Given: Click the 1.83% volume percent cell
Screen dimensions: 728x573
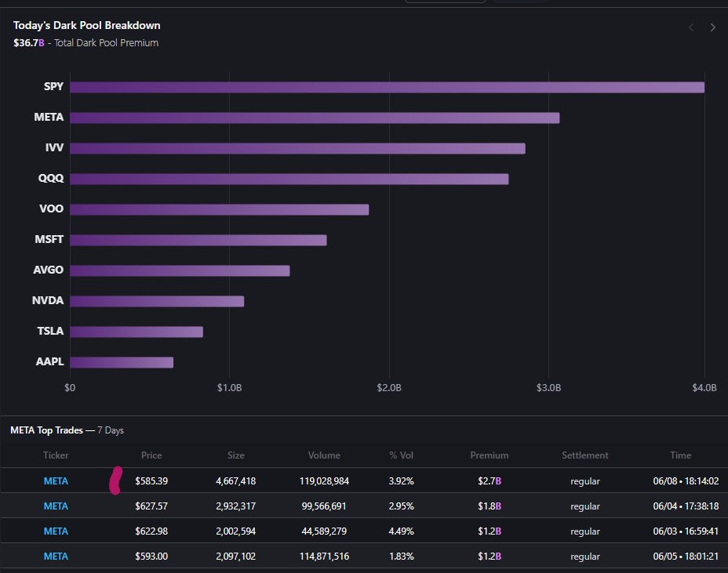Looking at the screenshot, I should (x=401, y=557).
